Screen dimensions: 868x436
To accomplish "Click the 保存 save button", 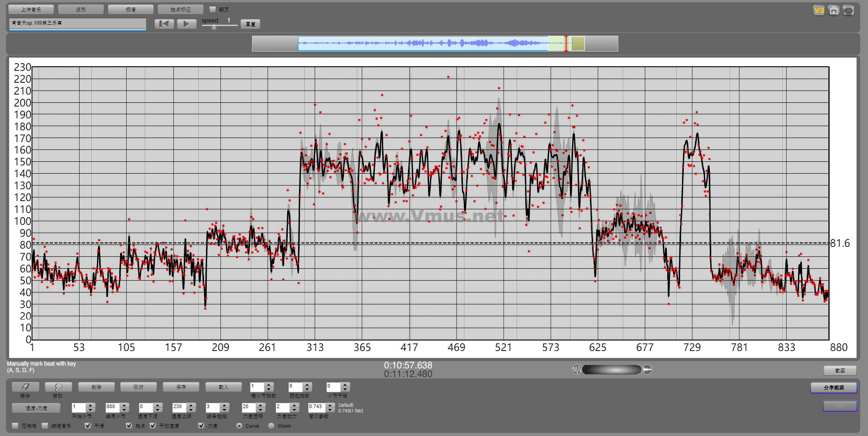I will [181, 387].
